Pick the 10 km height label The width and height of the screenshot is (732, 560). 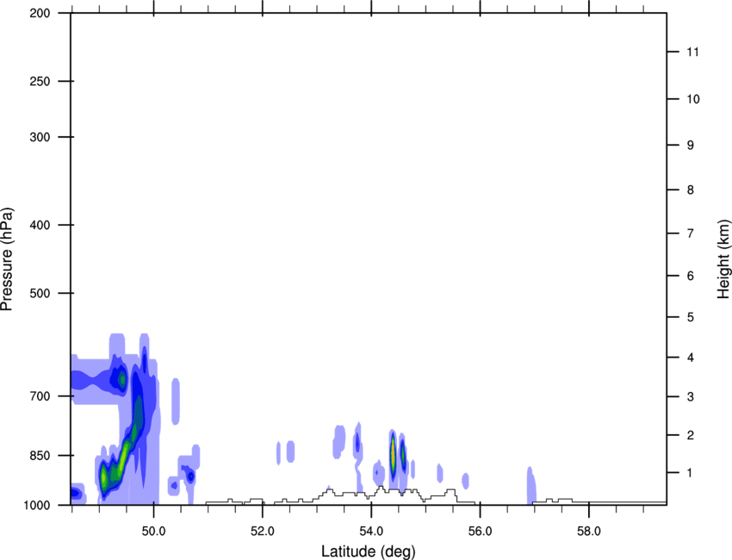tap(693, 99)
